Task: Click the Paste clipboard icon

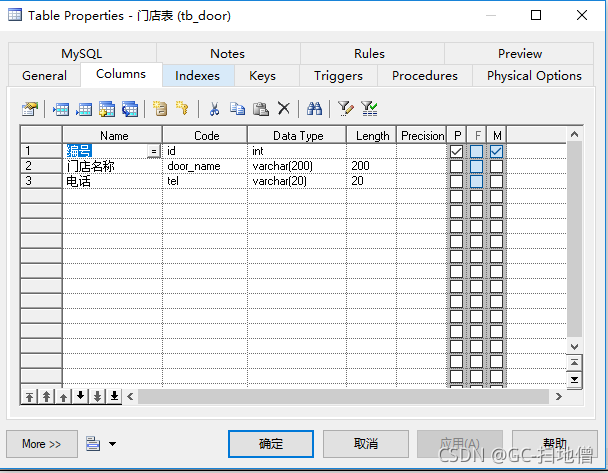Action: click(x=261, y=109)
